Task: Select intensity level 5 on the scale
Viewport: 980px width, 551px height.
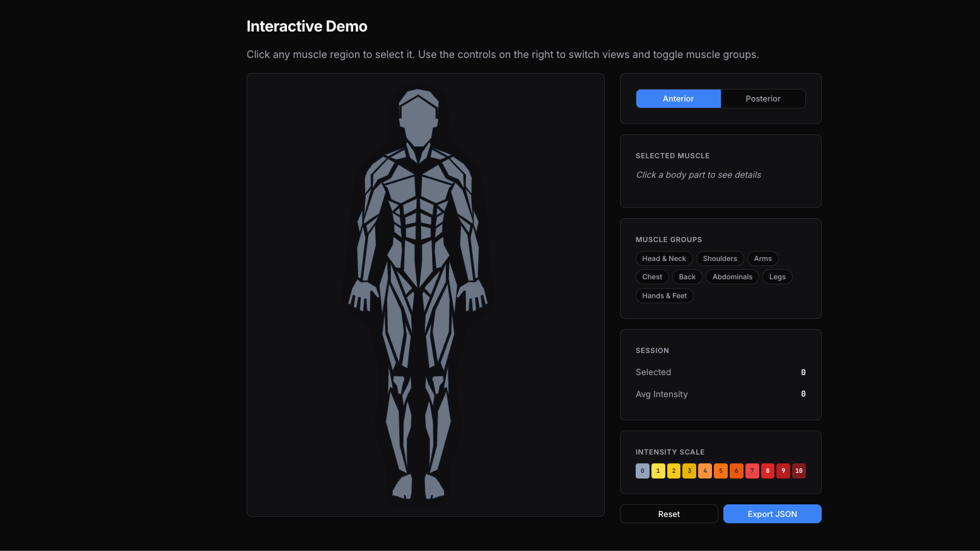Action: click(x=720, y=470)
